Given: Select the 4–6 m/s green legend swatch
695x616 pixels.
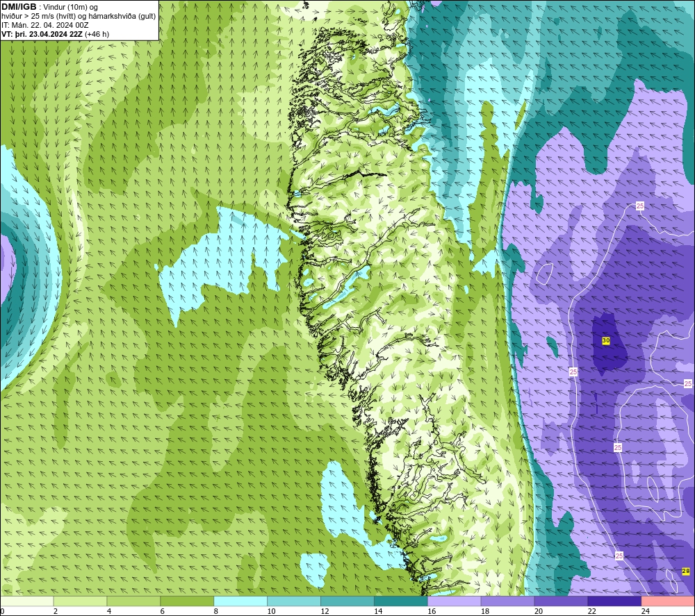Looking at the screenshot, I should (x=133, y=601).
